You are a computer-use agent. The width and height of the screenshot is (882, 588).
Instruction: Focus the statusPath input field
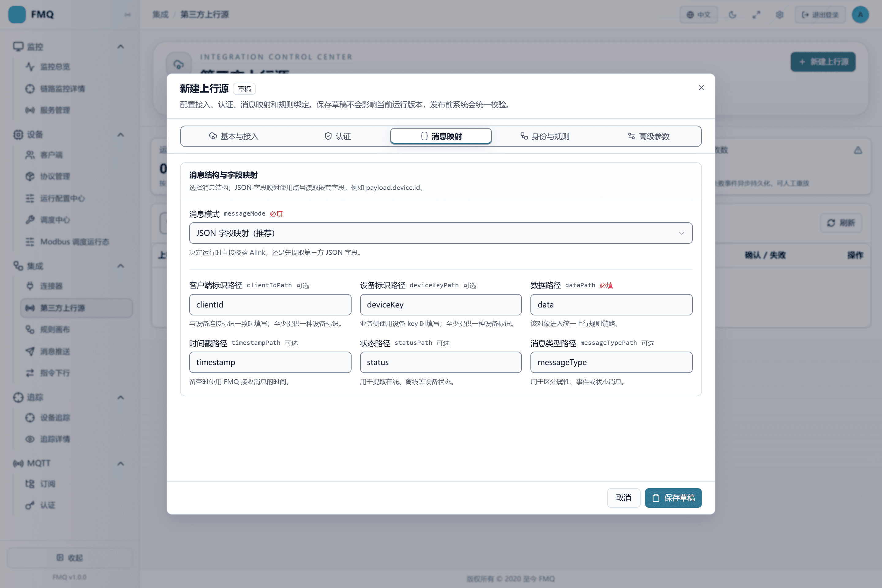441,362
